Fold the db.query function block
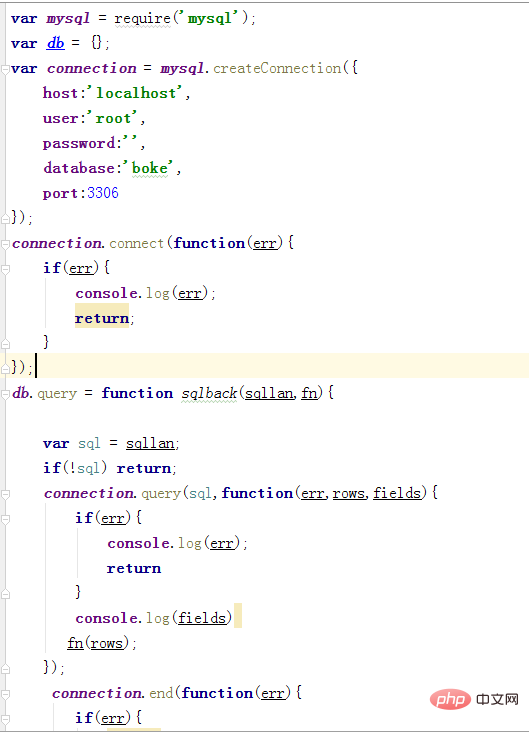 pos(5,394)
